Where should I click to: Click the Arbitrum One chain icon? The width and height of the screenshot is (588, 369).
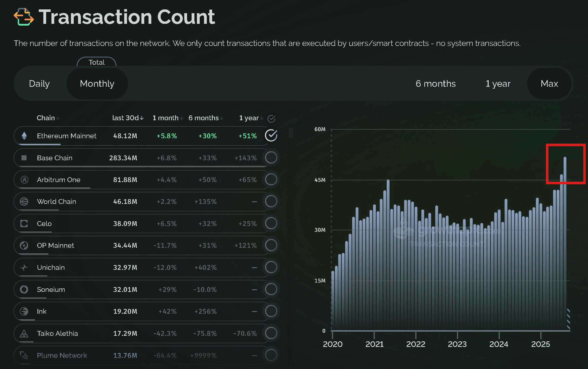click(24, 180)
